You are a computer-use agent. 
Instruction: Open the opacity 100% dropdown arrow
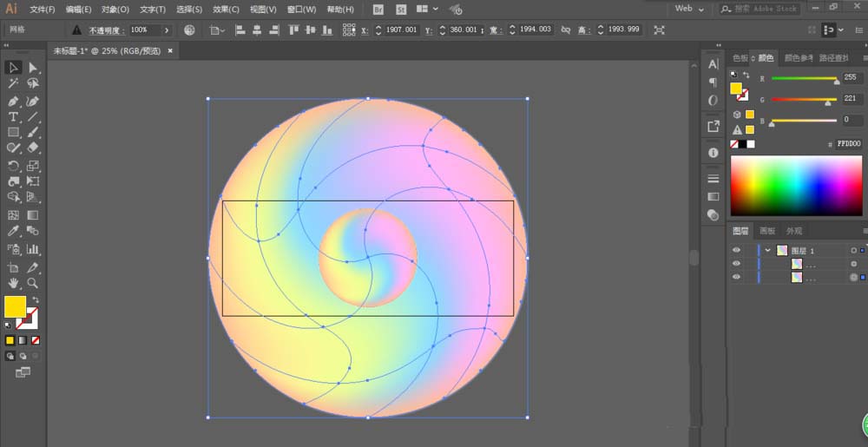click(x=166, y=30)
